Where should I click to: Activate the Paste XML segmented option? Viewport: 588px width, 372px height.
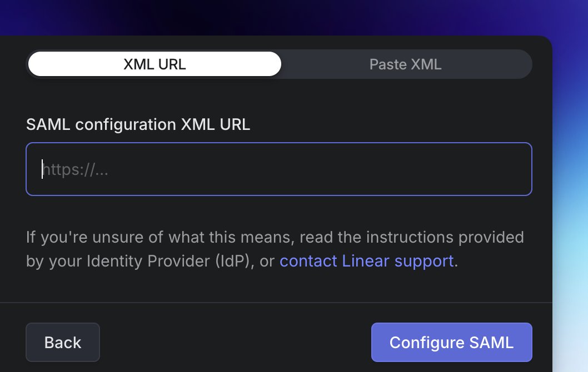click(405, 64)
